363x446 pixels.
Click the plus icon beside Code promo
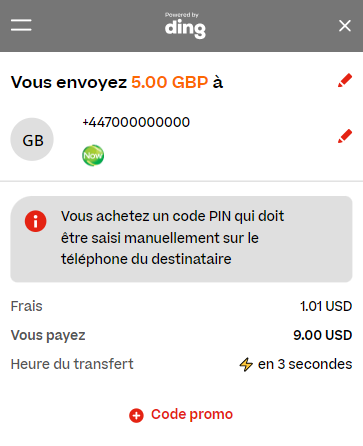coord(136,415)
